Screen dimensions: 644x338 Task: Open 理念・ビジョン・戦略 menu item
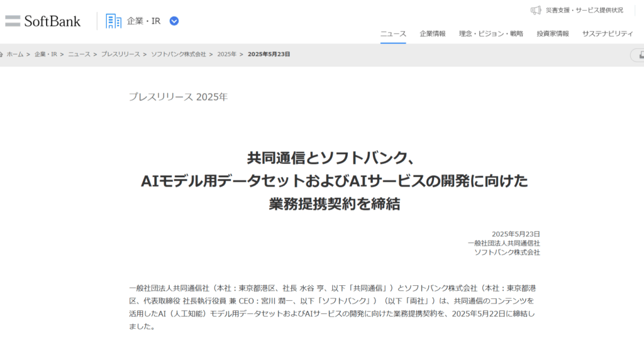[x=491, y=34]
